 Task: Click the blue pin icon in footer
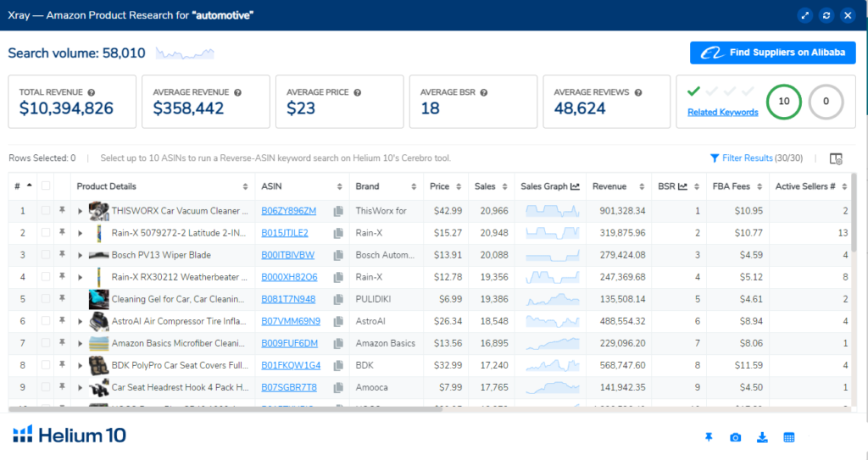[709, 437]
